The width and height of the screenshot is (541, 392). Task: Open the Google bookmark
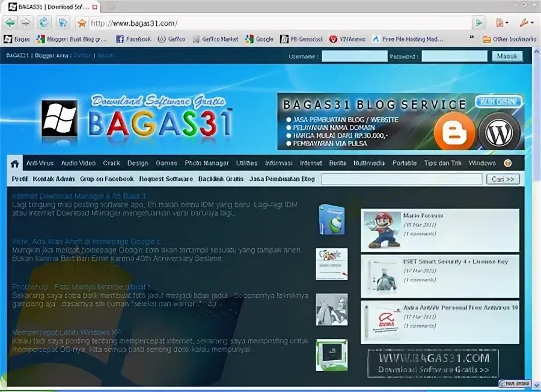pyautogui.click(x=259, y=39)
